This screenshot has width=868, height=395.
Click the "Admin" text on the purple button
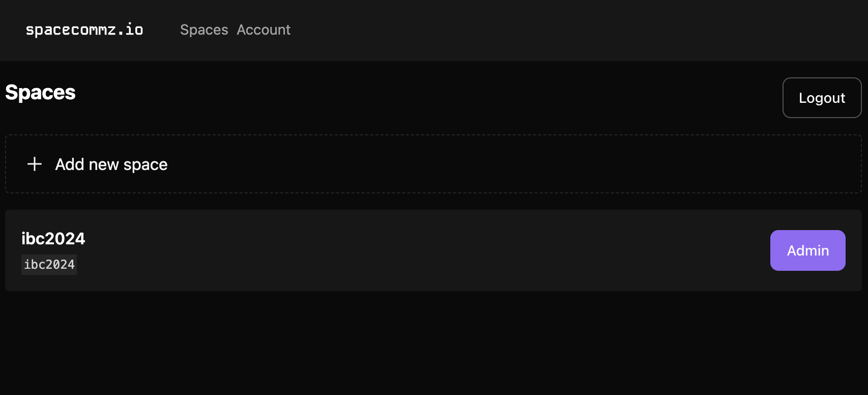tap(807, 250)
